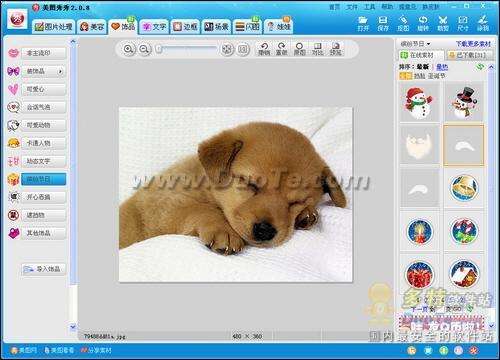Open the 图片处理 tab
This screenshot has width=500, height=360.
pos(54,27)
